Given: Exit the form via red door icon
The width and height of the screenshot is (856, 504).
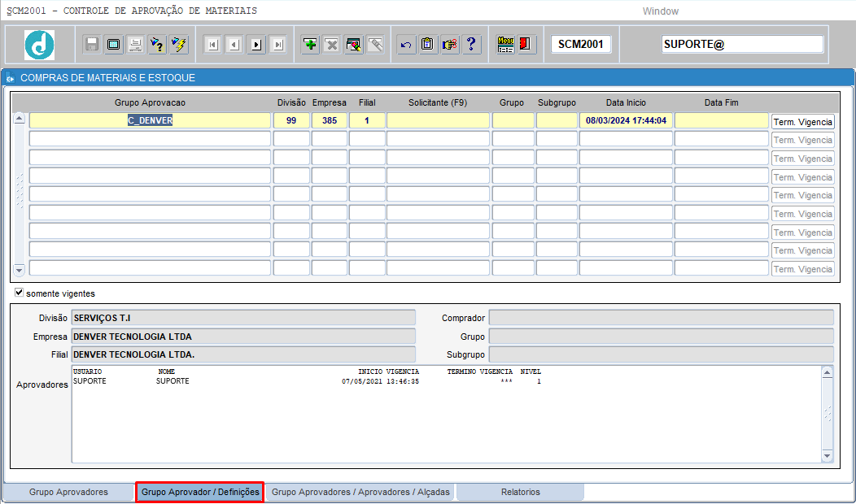Looking at the screenshot, I should [x=526, y=44].
